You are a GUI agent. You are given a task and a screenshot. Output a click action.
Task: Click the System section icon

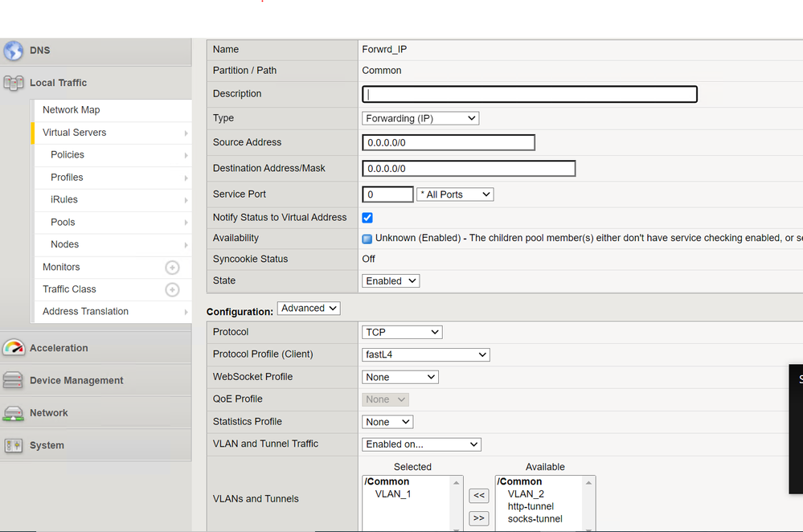click(x=14, y=445)
